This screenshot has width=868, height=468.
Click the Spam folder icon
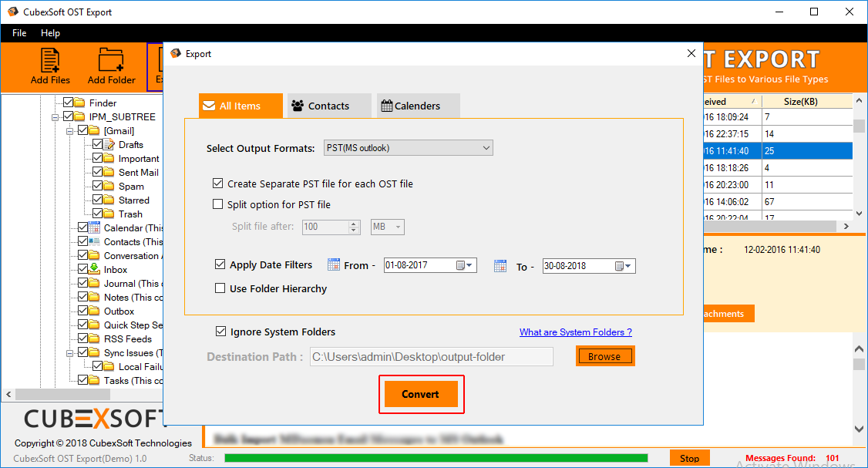109,186
